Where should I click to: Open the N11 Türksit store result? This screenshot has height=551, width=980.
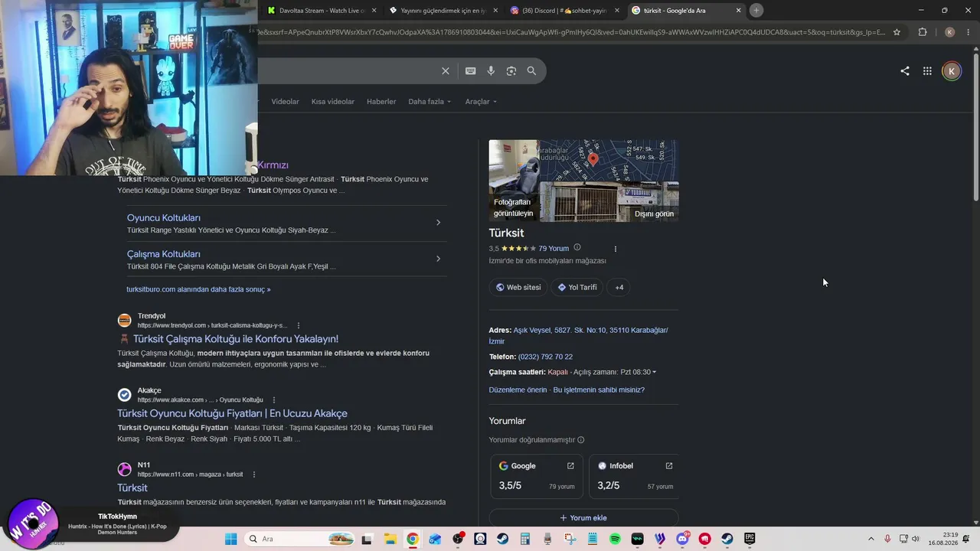(x=132, y=487)
